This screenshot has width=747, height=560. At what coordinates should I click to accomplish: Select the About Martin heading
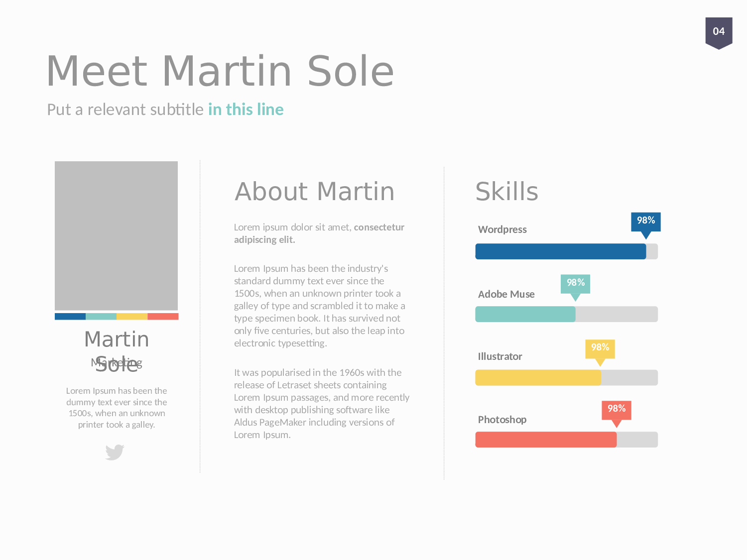(315, 192)
